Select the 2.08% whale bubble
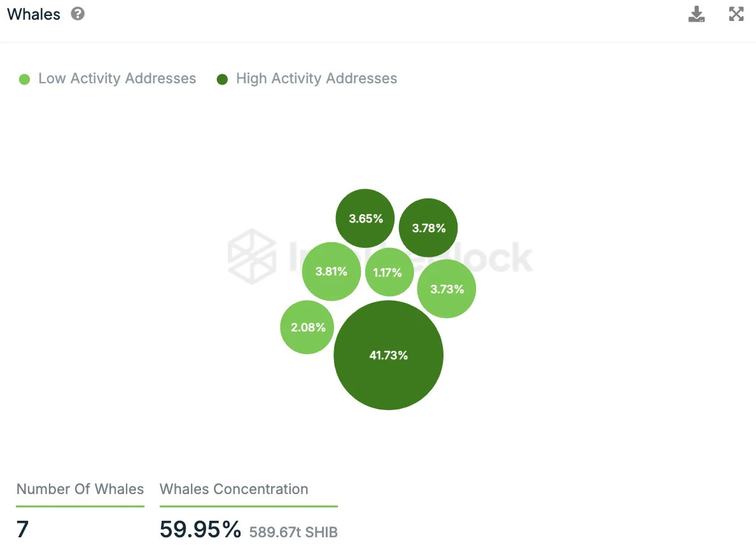756x557 pixels. (307, 327)
